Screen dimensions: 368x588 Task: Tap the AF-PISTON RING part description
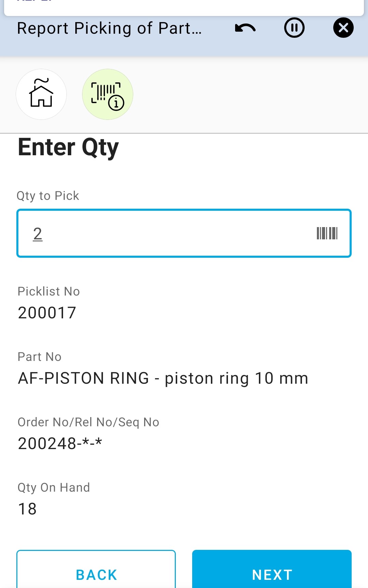coord(163,378)
